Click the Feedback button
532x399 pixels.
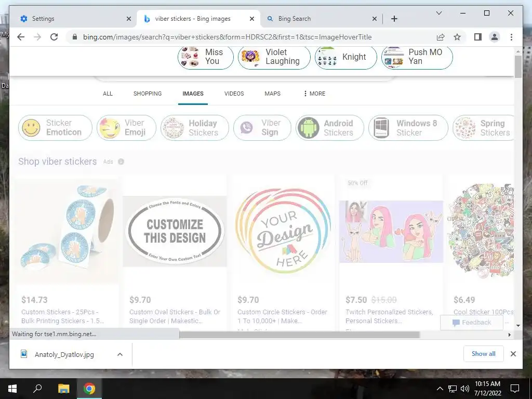(472, 322)
